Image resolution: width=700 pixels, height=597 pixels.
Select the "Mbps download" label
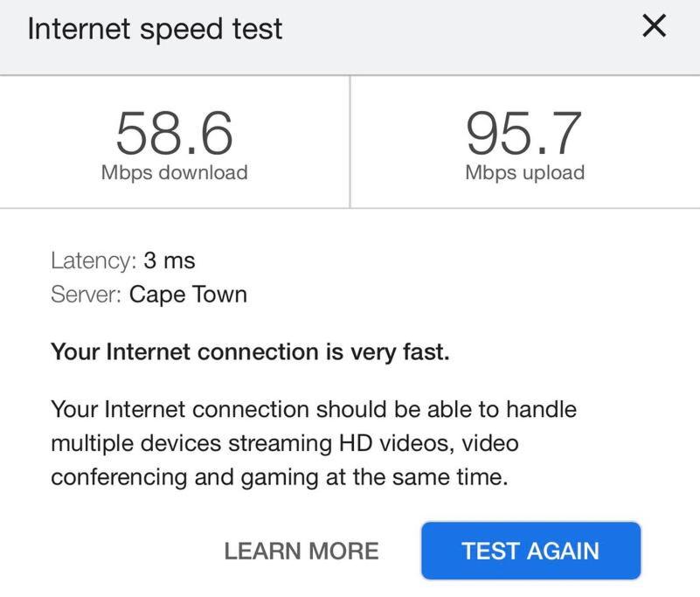coord(175,172)
